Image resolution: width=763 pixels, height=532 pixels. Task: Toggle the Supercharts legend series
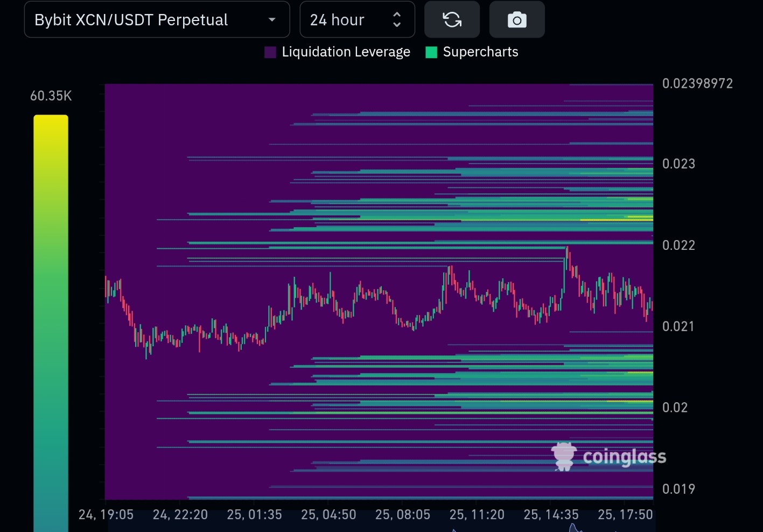(x=472, y=52)
